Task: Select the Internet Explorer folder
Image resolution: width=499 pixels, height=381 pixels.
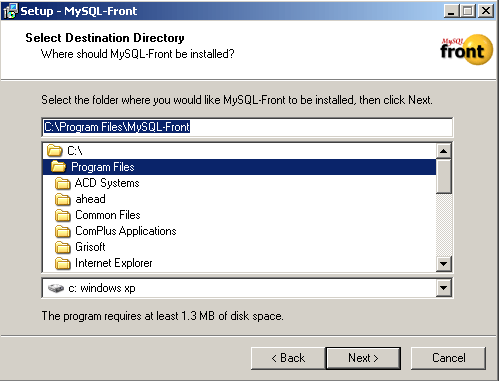Action: pos(239,263)
